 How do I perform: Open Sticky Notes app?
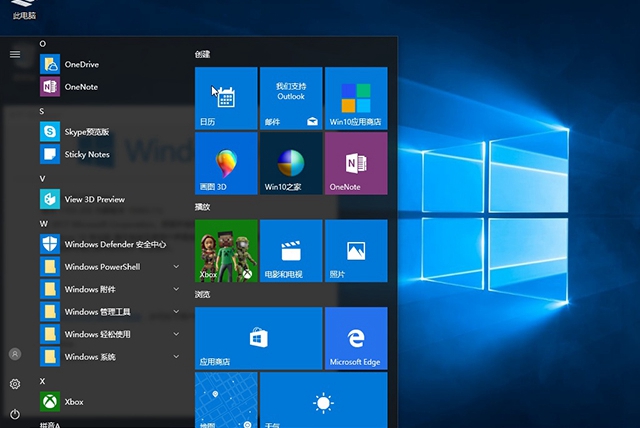[110, 154]
